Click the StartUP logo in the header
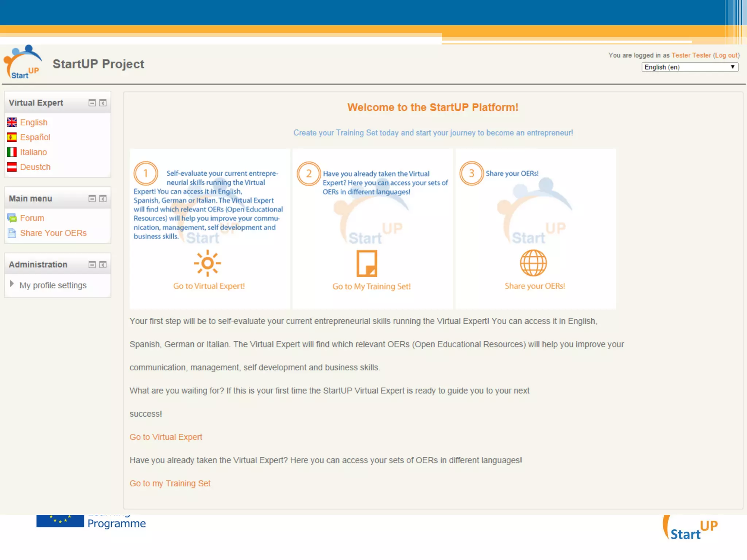 click(23, 63)
